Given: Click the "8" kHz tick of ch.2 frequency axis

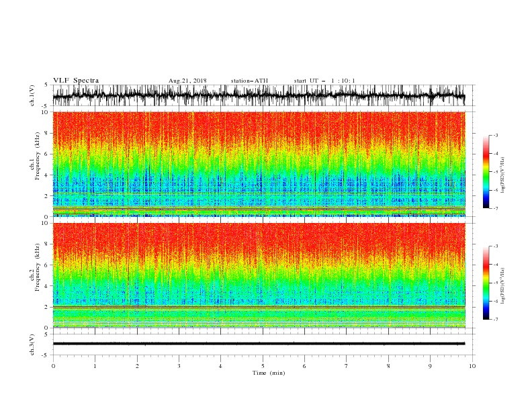Looking at the screenshot, I should pos(47,244).
